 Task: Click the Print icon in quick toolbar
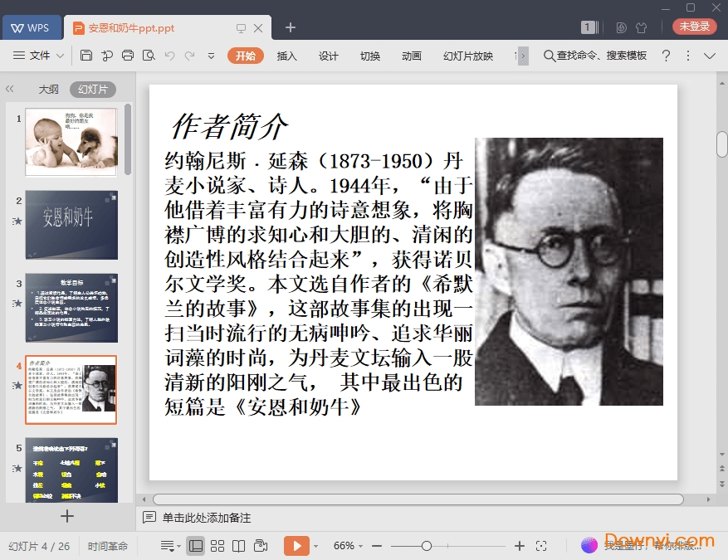[128, 56]
